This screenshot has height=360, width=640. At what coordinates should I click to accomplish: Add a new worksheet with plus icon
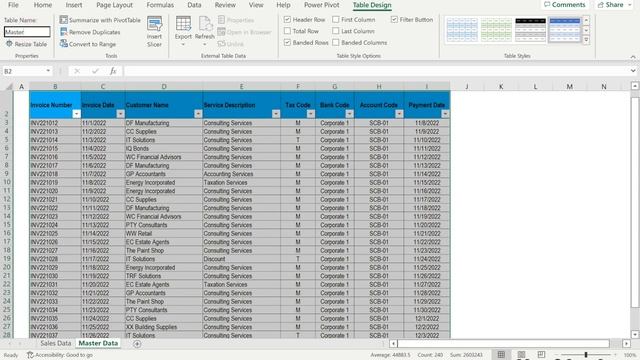pos(137,344)
